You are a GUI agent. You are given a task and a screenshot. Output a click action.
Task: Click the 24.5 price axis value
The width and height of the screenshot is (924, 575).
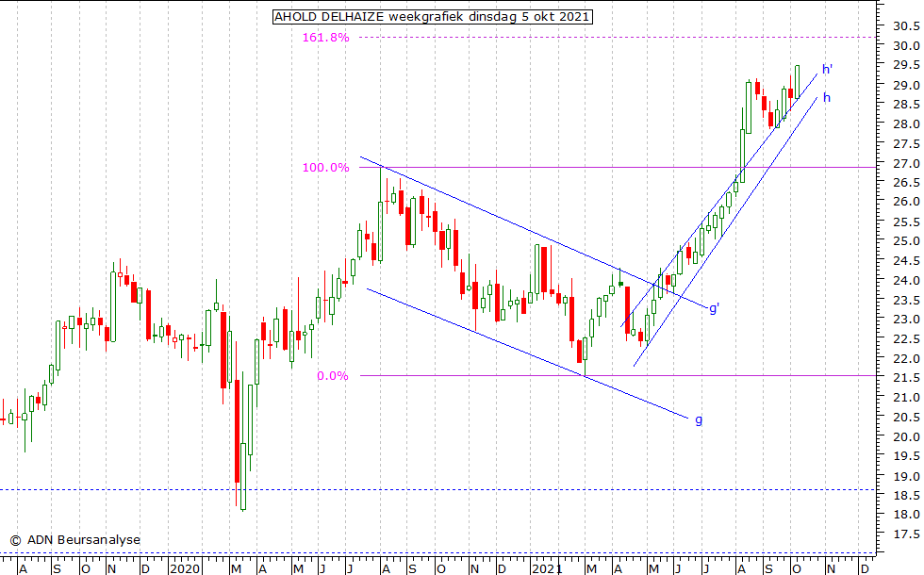[x=906, y=260]
